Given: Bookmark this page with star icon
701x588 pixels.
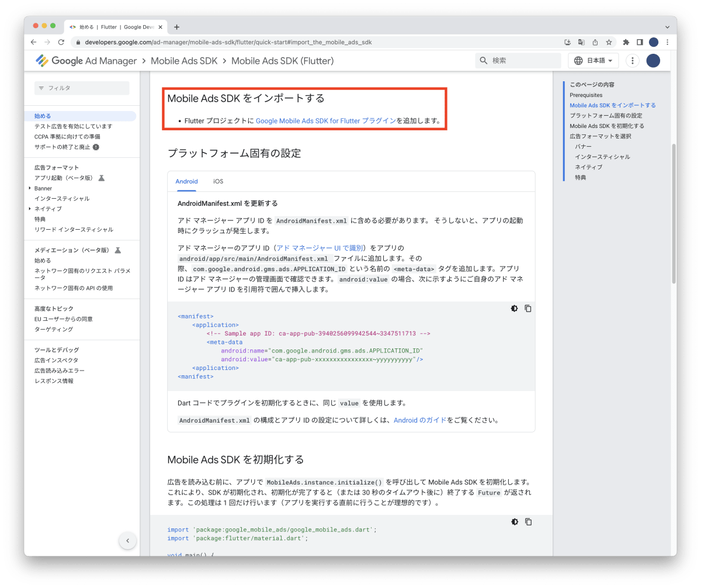Looking at the screenshot, I should [x=609, y=42].
